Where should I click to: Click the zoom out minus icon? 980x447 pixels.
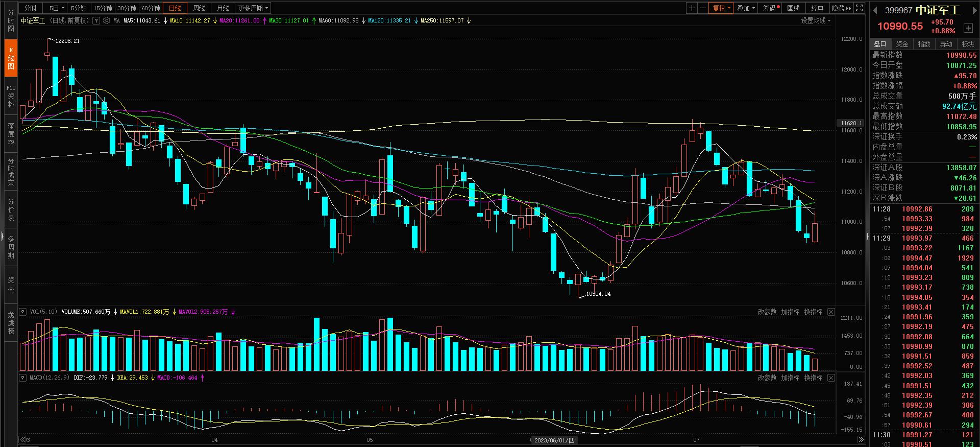point(703,8)
